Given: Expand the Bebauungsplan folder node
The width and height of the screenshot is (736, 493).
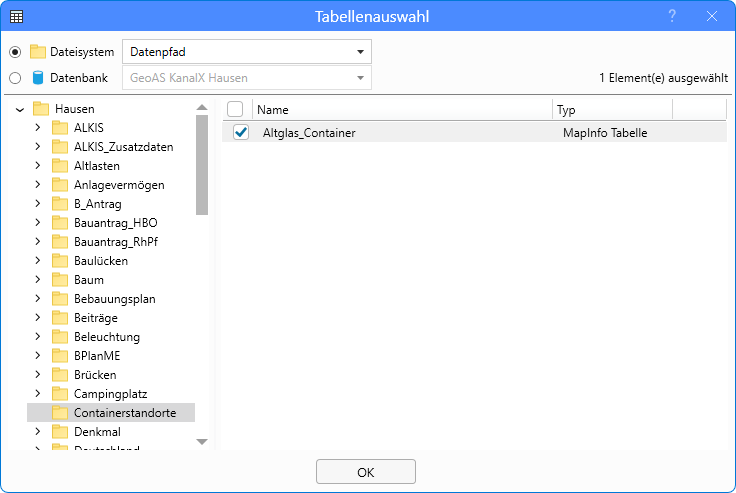Looking at the screenshot, I should [38, 299].
